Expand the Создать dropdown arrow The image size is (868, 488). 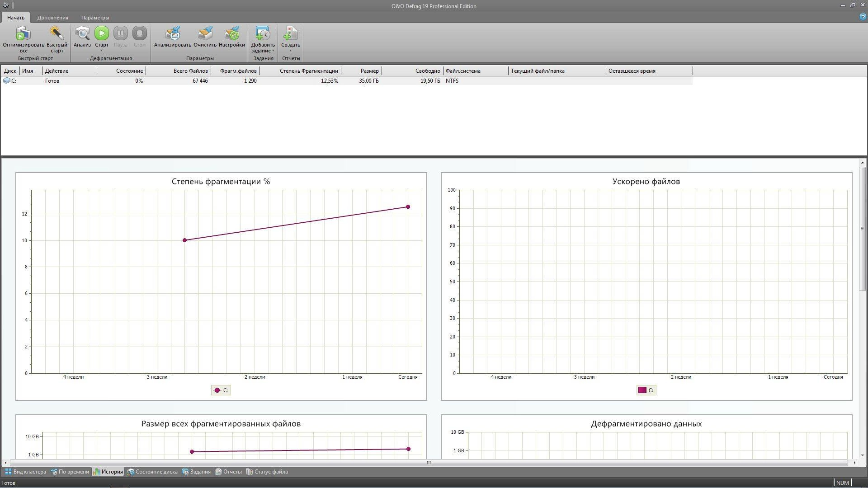point(291,50)
